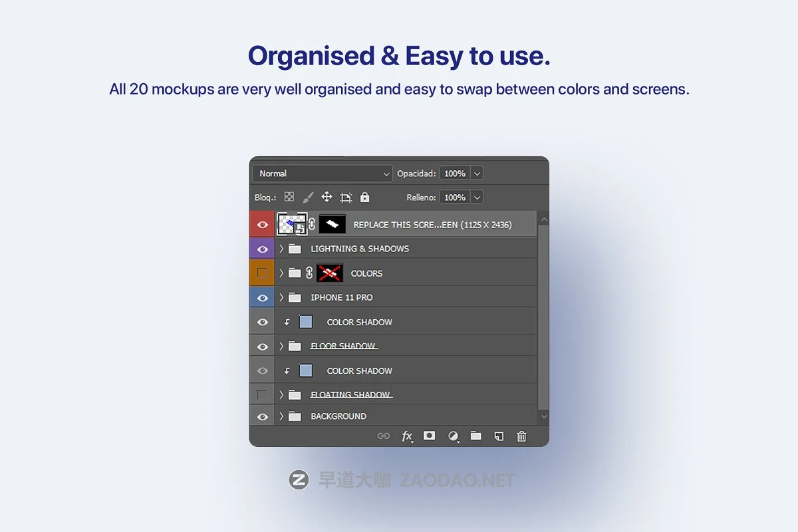Hide the Lightning & Shadows group

262,249
